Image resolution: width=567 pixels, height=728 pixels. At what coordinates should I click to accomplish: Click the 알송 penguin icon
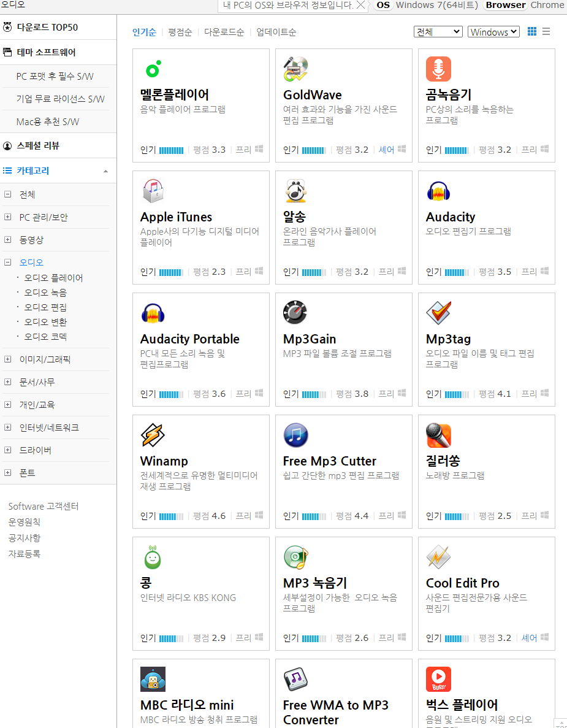coord(295,191)
